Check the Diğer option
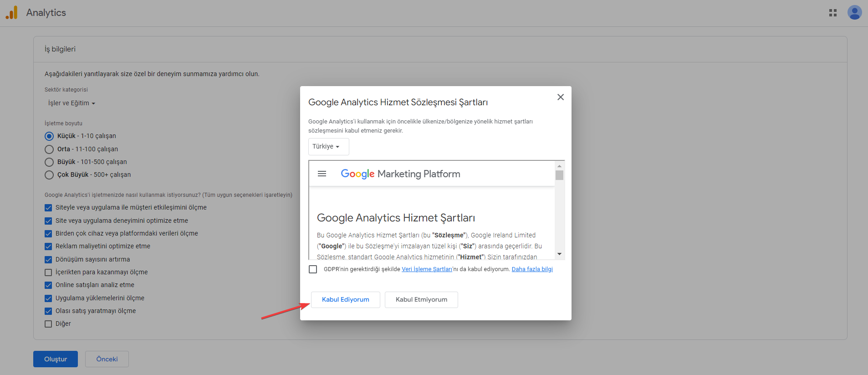The image size is (868, 375). [x=48, y=324]
